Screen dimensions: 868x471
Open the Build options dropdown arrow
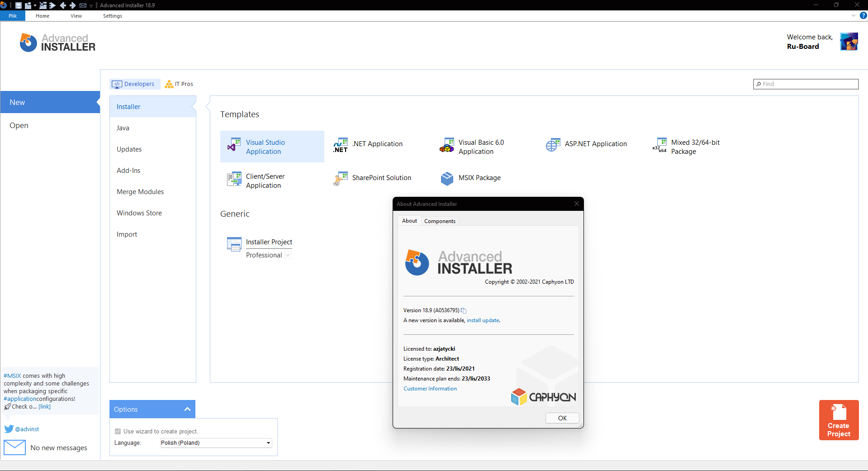click(35, 5)
